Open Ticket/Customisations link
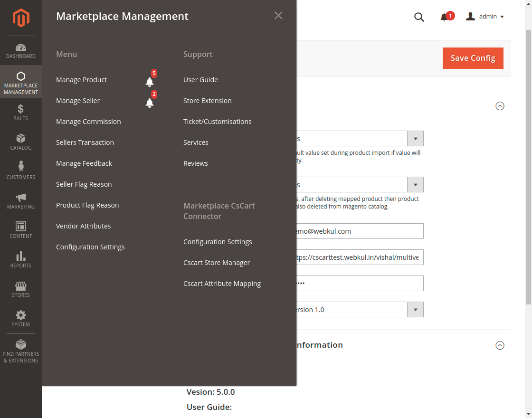Screen dimensions: 532x418 click(217, 122)
